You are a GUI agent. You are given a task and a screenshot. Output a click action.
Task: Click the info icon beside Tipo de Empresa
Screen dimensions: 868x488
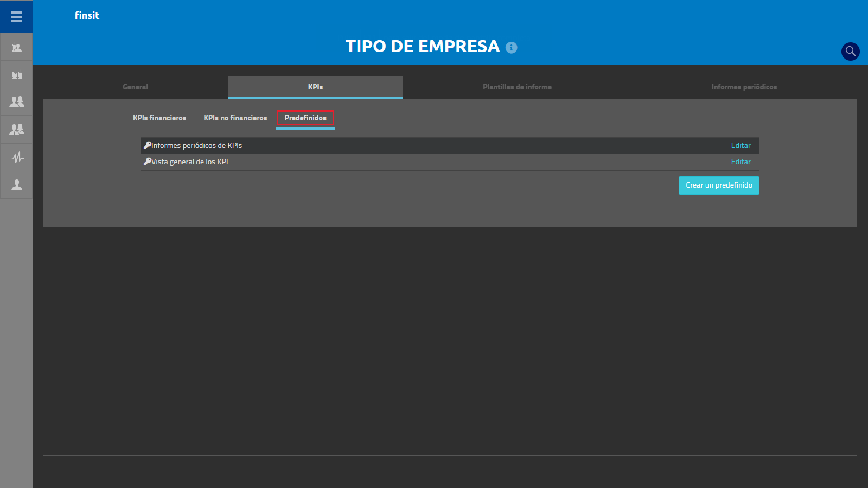pyautogui.click(x=511, y=48)
